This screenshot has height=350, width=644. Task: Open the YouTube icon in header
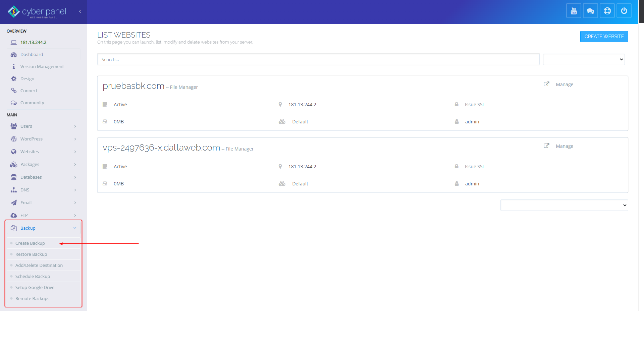tap(574, 11)
